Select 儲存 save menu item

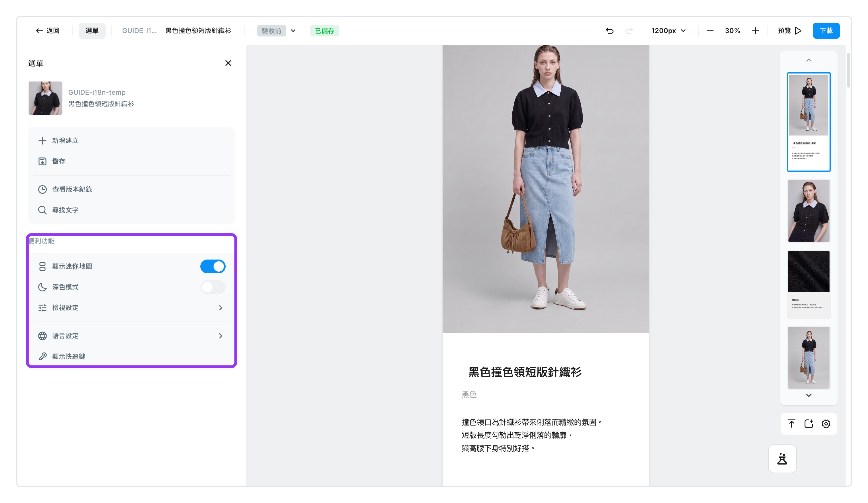coord(131,161)
